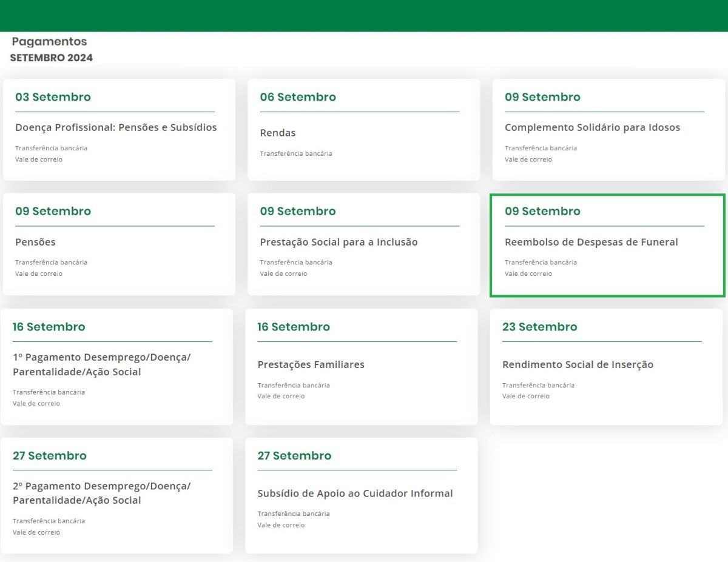Viewport: 728px width, 562px height.
Task: Click the 03 Setembro date
Action: 53,97
